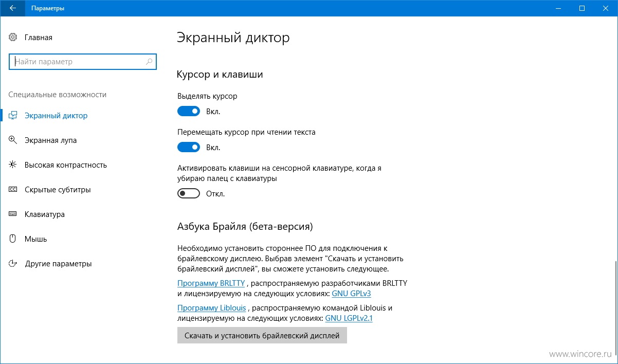Maximize the Параметры window
The width and height of the screenshot is (618, 364).
(x=582, y=8)
